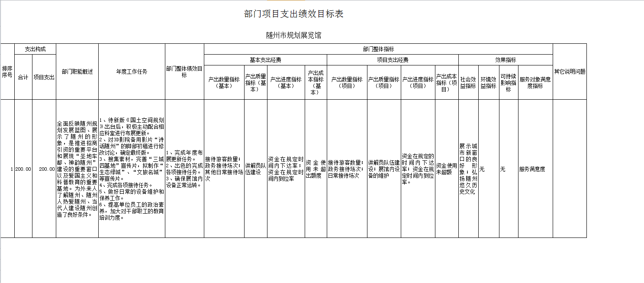This screenshot has width=644, height=283.
Task: Select the 服务对象满意度指标 header cell
Action: [x=535, y=82]
